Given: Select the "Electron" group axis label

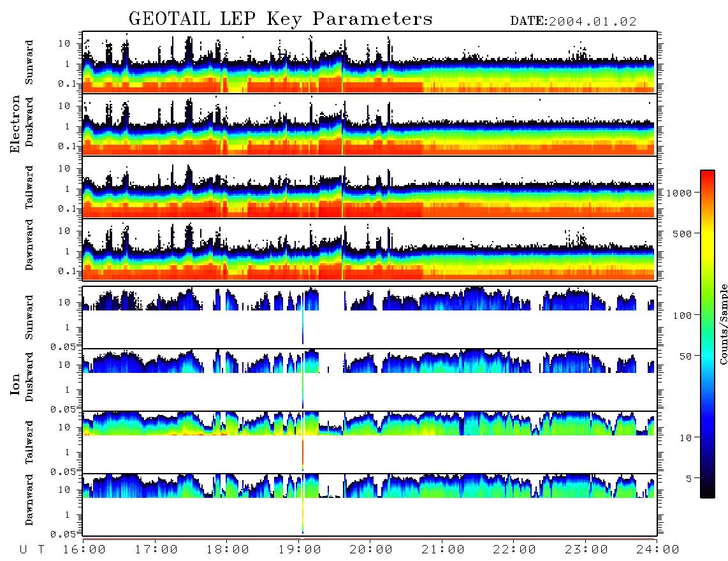Looking at the screenshot, I should tap(15, 124).
